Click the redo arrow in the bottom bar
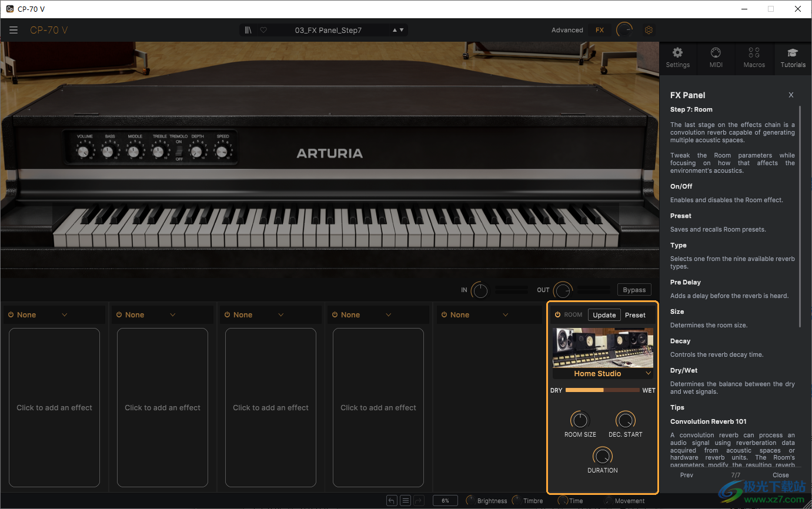812x509 pixels. (419, 500)
